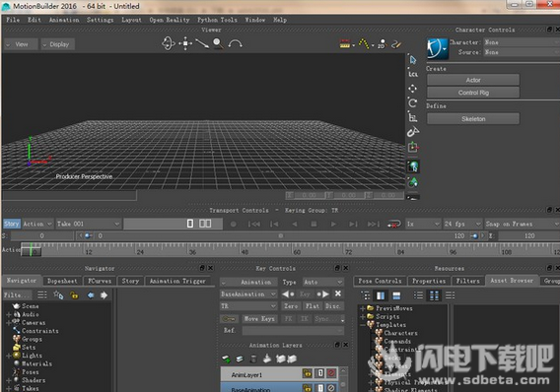Open the Settings menu
Screen dimensions: 560x392
click(100, 20)
